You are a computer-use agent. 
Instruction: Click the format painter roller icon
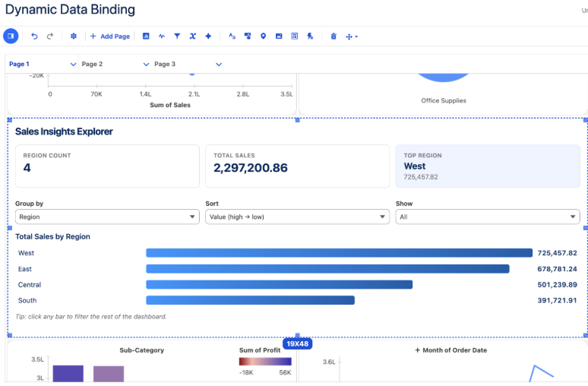pyautogui.click(x=248, y=36)
